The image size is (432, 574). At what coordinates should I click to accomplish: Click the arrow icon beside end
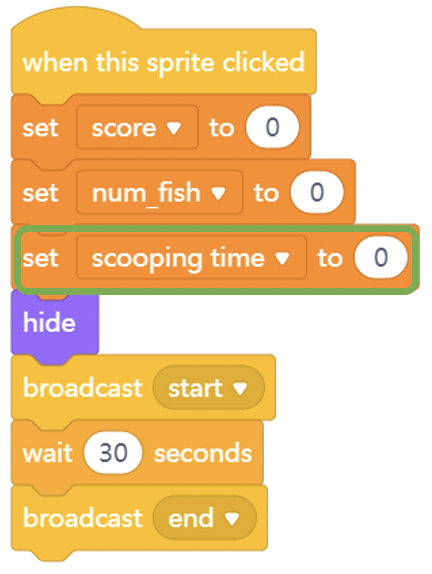pos(232,519)
